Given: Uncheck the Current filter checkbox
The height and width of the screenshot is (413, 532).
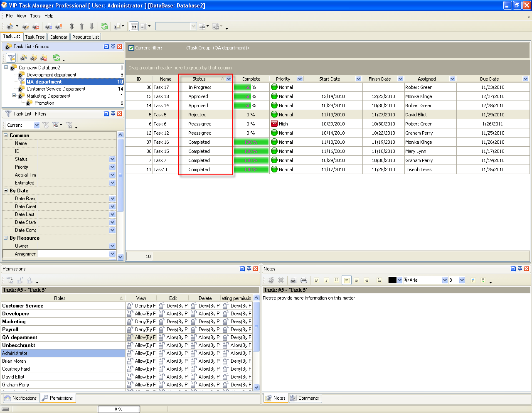Looking at the screenshot, I should [131, 48].
